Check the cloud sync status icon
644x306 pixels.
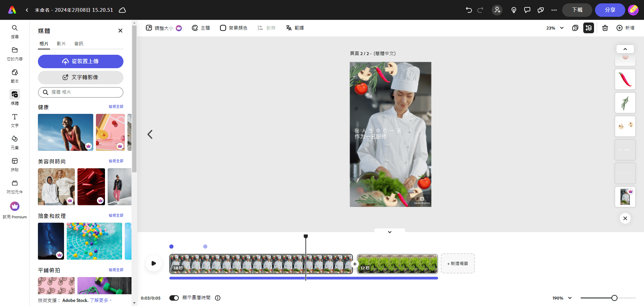(122, 10)
